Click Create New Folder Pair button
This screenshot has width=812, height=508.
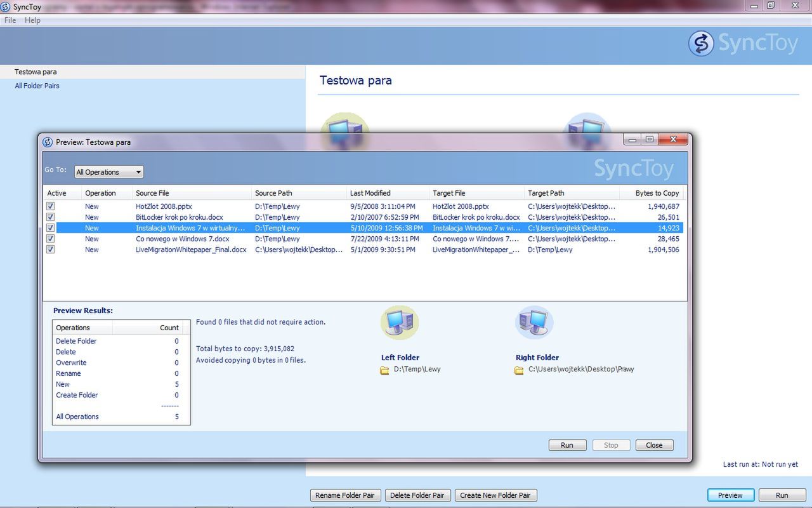click(x=496, y=495)
